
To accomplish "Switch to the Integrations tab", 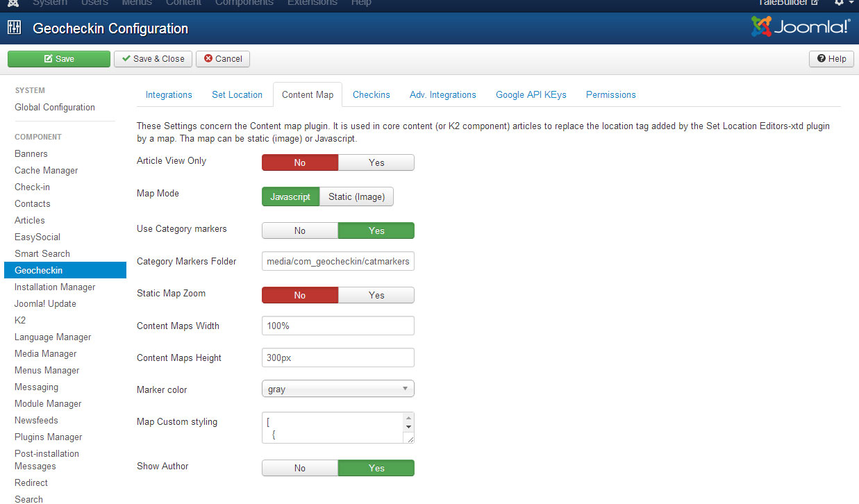I will pos(169,95).
